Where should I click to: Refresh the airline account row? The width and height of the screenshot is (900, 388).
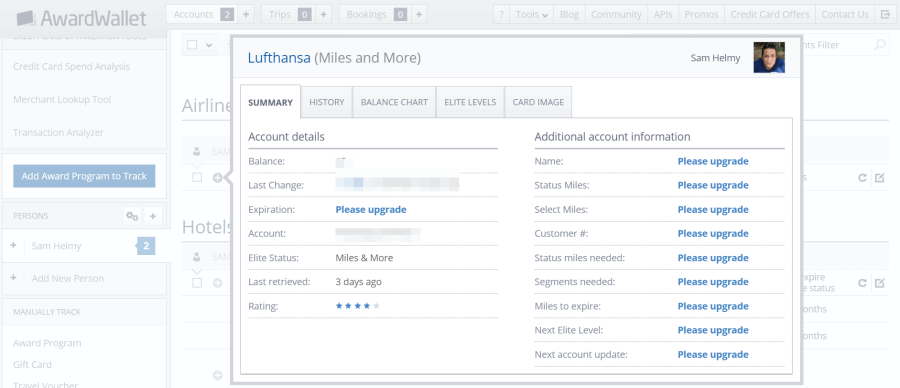[x=862, y=177]
